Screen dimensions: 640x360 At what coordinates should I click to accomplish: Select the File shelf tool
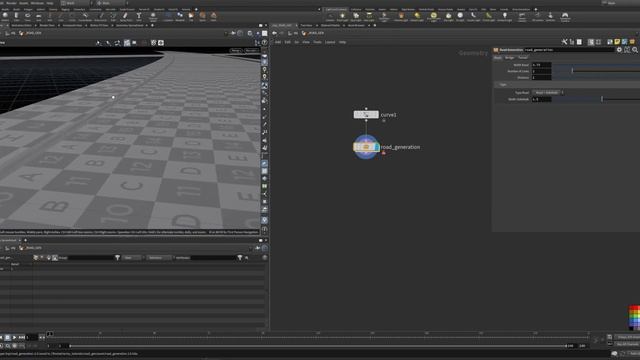point(191,16)
